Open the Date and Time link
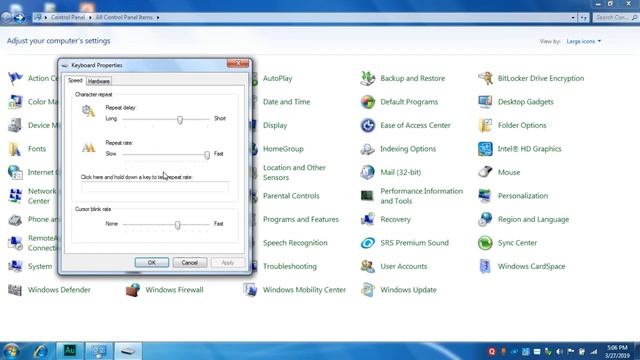Viewport: 640px width, 360px height. coord(287,102)
